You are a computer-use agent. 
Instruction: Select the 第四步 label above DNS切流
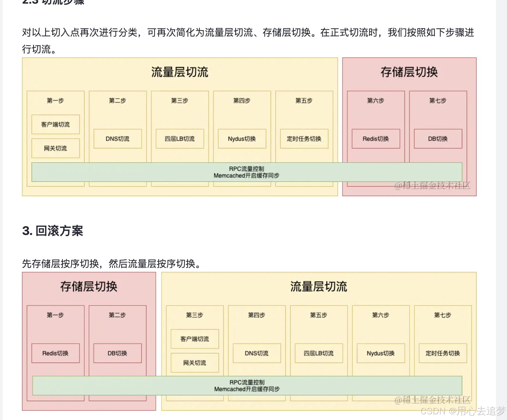(257, 315)
